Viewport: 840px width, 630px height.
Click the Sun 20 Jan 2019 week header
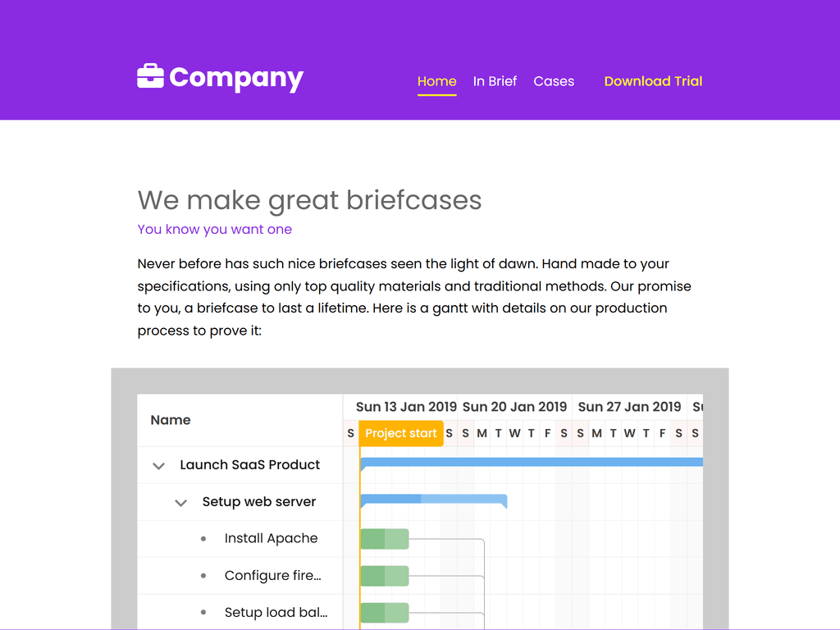[x=514, y=407]
